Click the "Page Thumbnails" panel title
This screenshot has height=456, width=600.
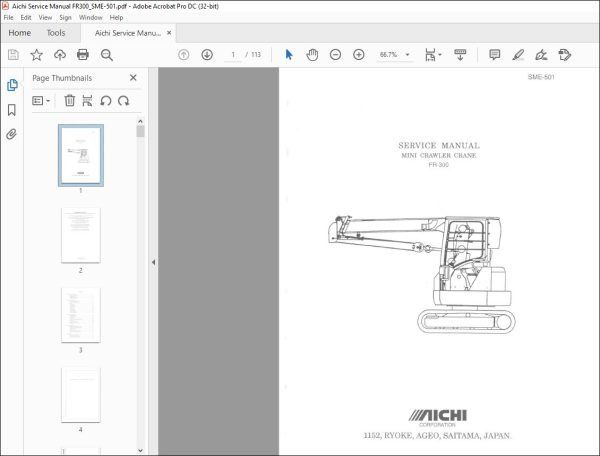[62, 78]
